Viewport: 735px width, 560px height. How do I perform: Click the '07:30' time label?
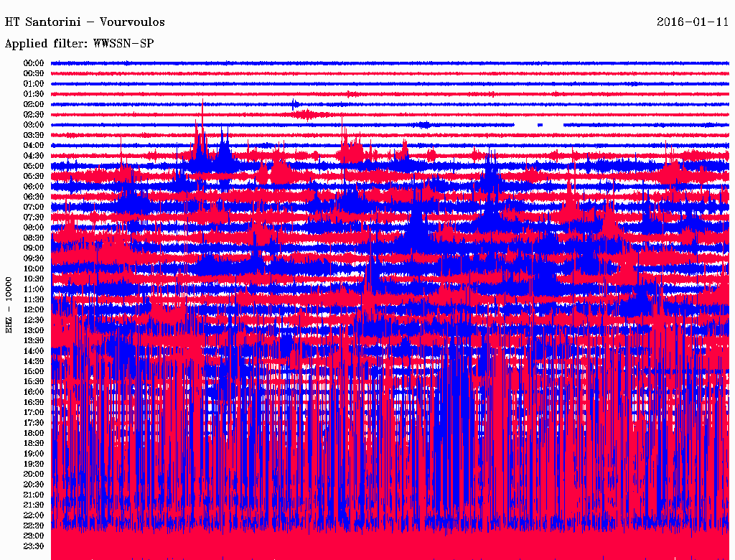(34, 218)
